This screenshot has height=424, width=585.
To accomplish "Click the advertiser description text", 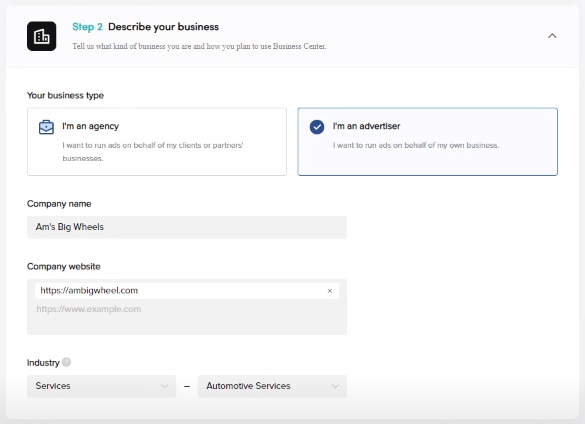I will tap(416, 145).
